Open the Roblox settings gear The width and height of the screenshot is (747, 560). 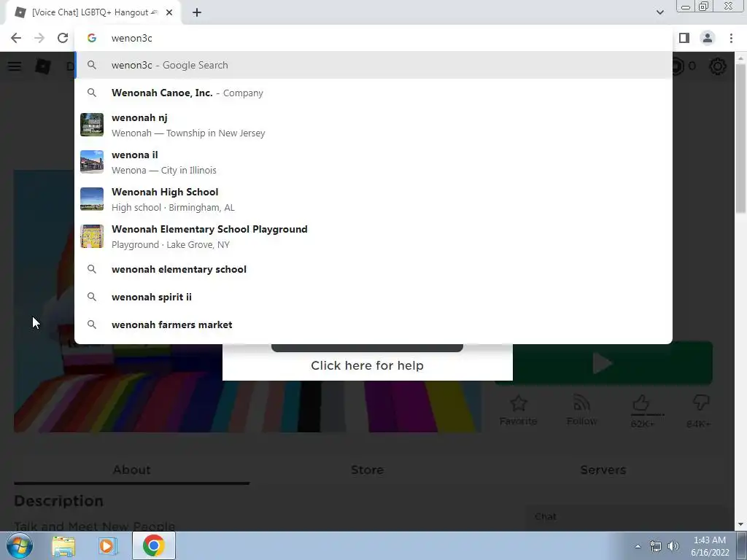718,66
